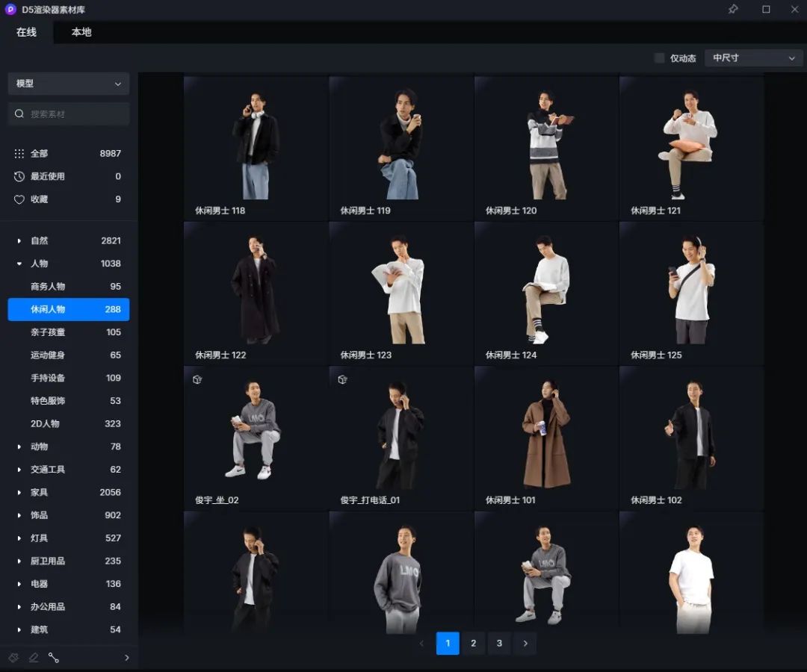Show 全部 assets via the grid icon
This screenshot has height=672, width=807.
click(19, 153)
